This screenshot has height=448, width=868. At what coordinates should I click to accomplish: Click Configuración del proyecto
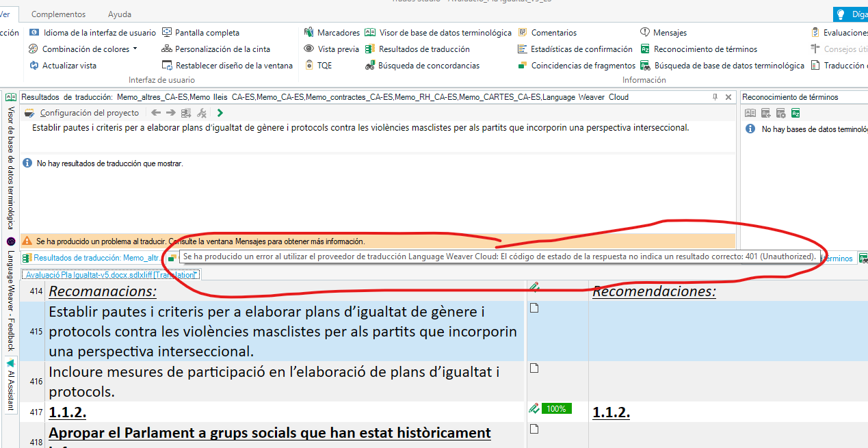[x=81, y=113]
